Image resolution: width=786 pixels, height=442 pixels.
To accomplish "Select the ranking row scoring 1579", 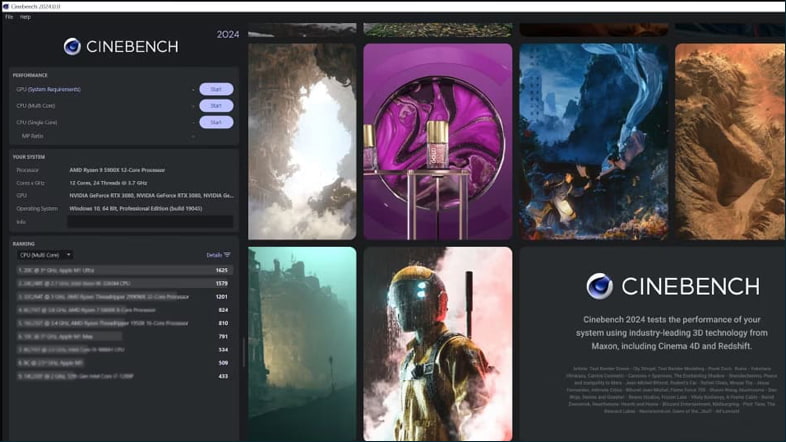I will pos(124,284).
